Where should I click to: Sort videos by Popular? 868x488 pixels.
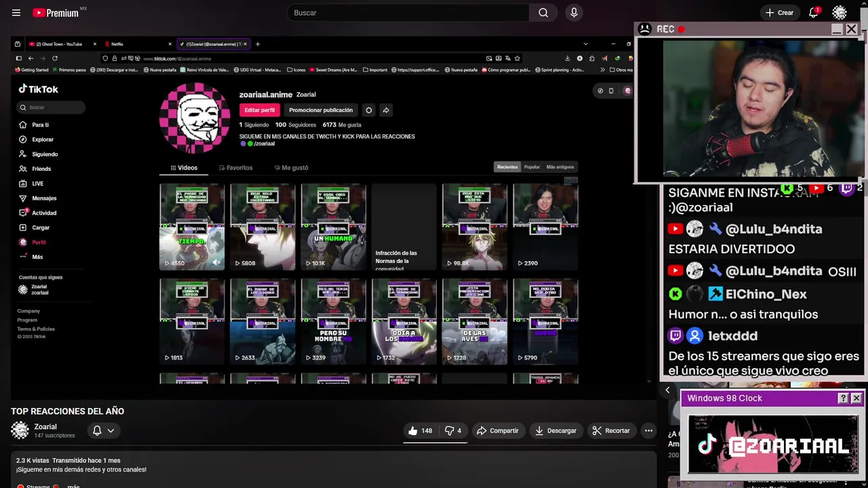[x=532, y=167]
